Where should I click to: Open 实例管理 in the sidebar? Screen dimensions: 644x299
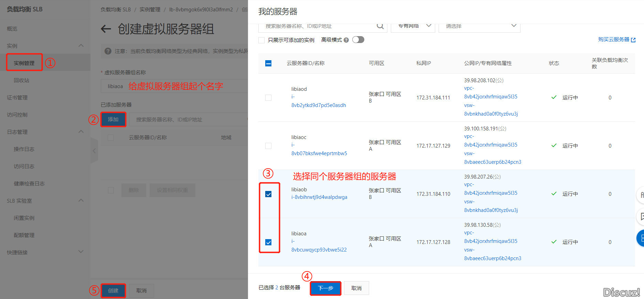tap(24, 63)
